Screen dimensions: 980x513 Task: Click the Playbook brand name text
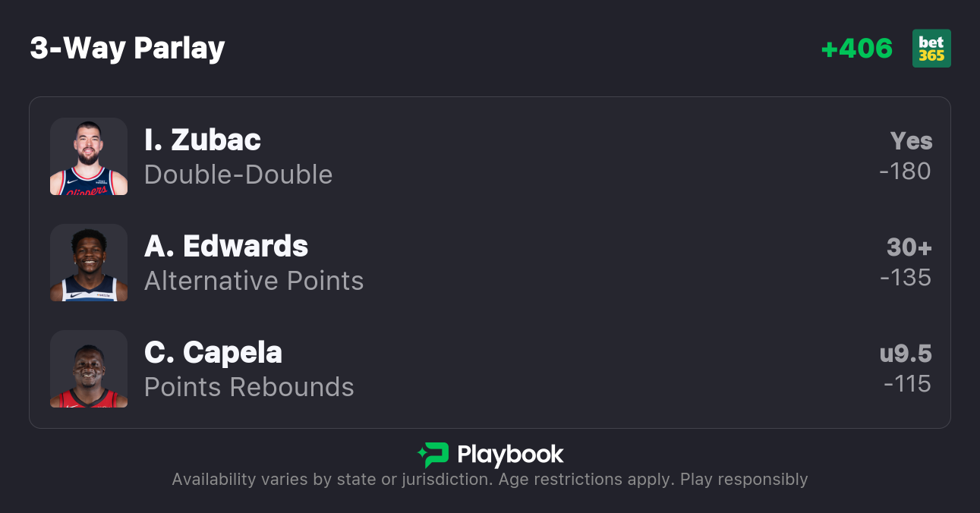click(x=510, y=455)
